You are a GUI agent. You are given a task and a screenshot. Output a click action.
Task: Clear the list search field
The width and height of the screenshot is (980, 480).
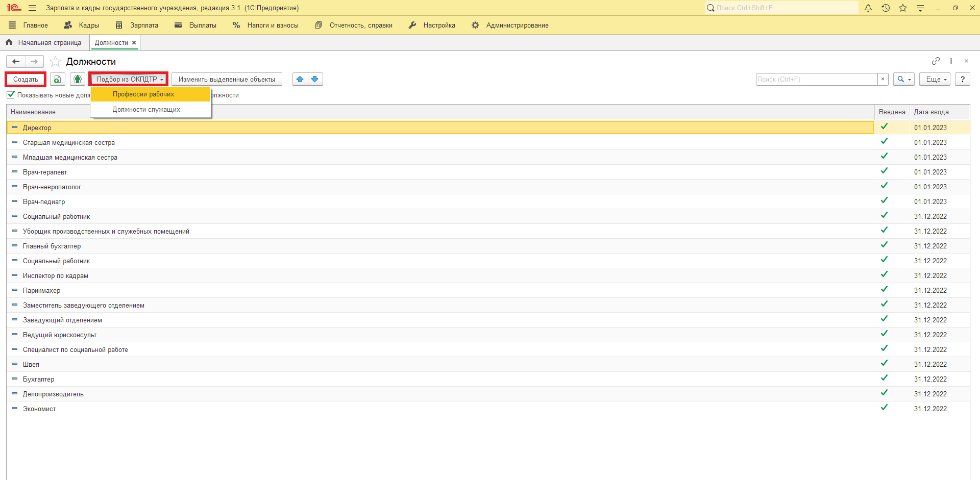pos(883,80)
